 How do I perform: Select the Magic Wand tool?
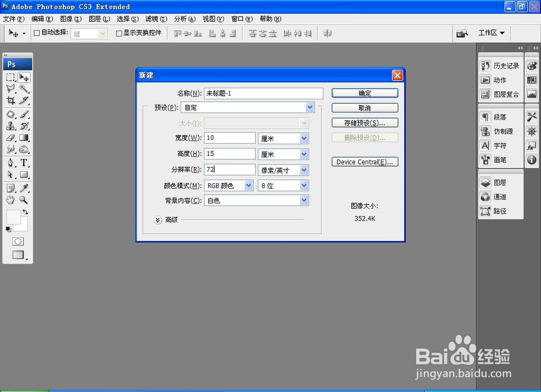click(x=24, y=89)
